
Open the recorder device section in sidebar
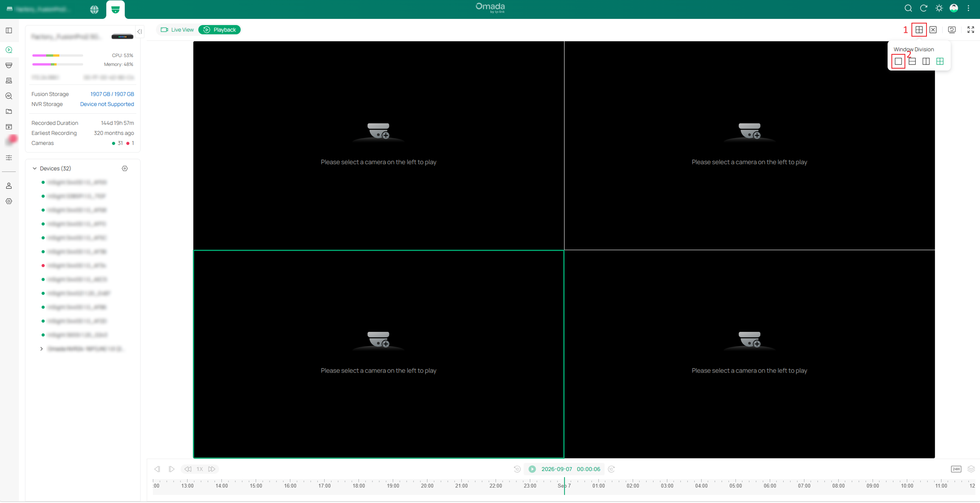click(9, 81)
